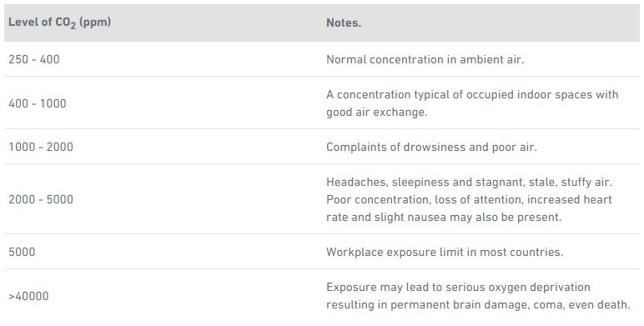Click 'rate and slight nausea may also' line
644x326 pixels.
444,217
